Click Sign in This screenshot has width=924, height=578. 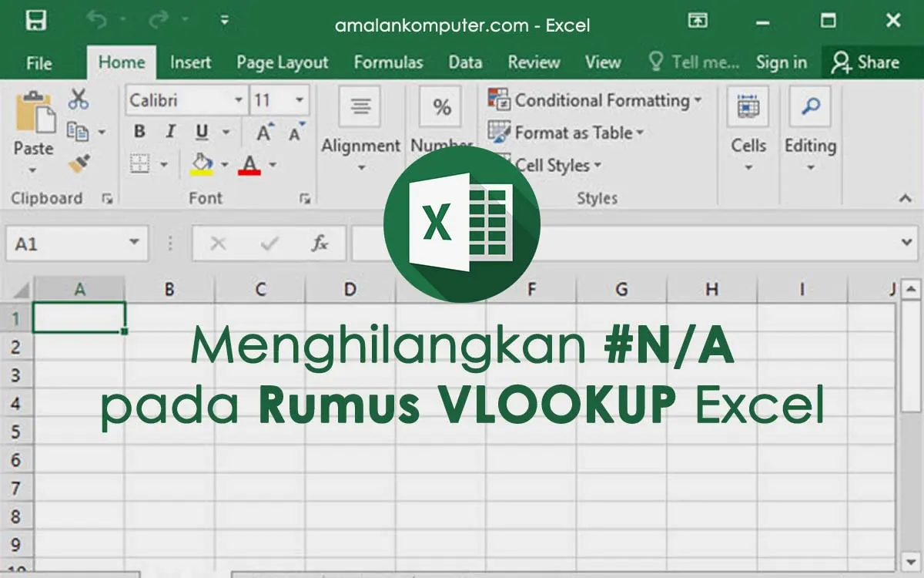click(782, 62)
